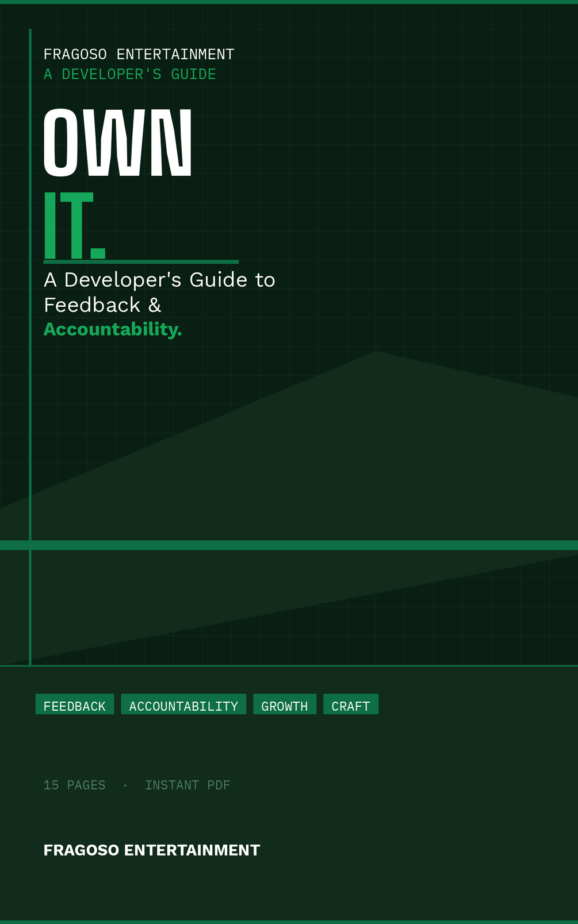Click the CRAFT tag
The image size is (578, 924).
pyautogui.click(x=351, y=704)
